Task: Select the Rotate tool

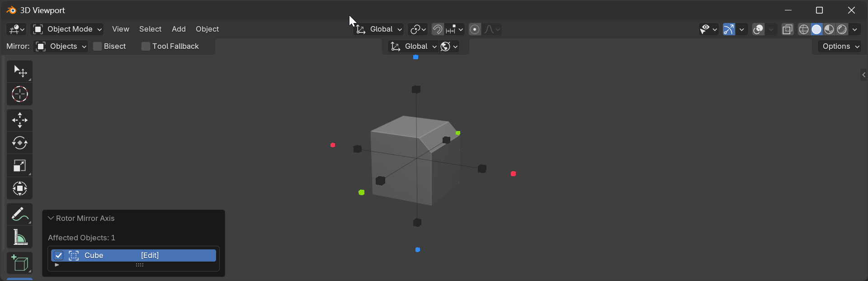Action: point(19,143)
